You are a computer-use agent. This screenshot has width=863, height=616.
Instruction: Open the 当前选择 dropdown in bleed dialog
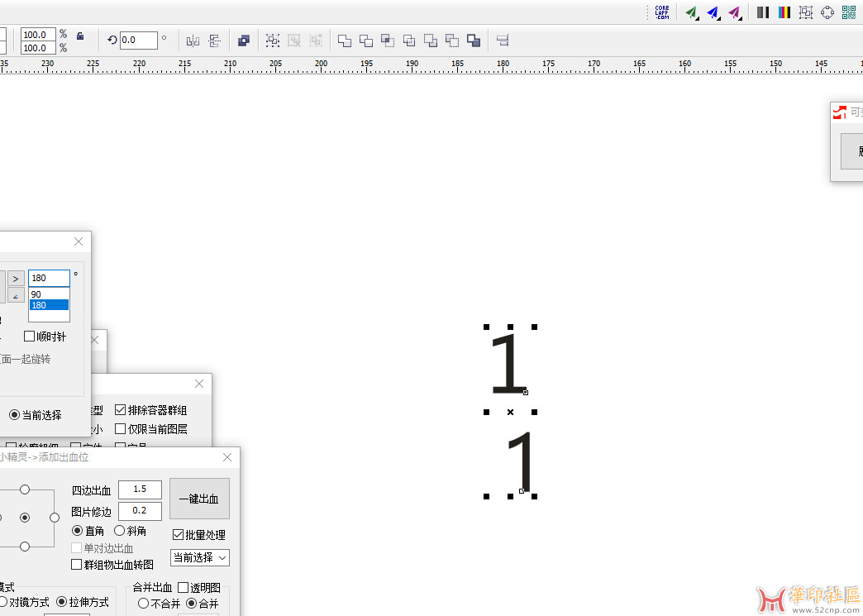(200, 557)
